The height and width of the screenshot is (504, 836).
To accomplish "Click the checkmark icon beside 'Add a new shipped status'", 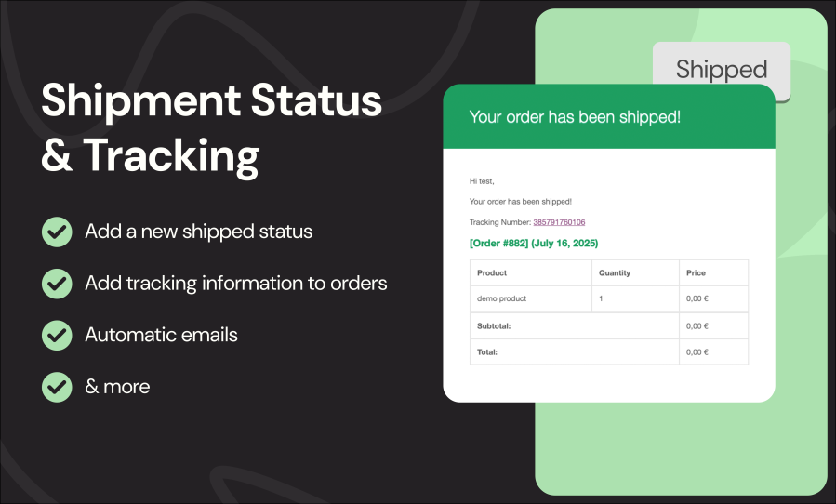I will point(57,232).
